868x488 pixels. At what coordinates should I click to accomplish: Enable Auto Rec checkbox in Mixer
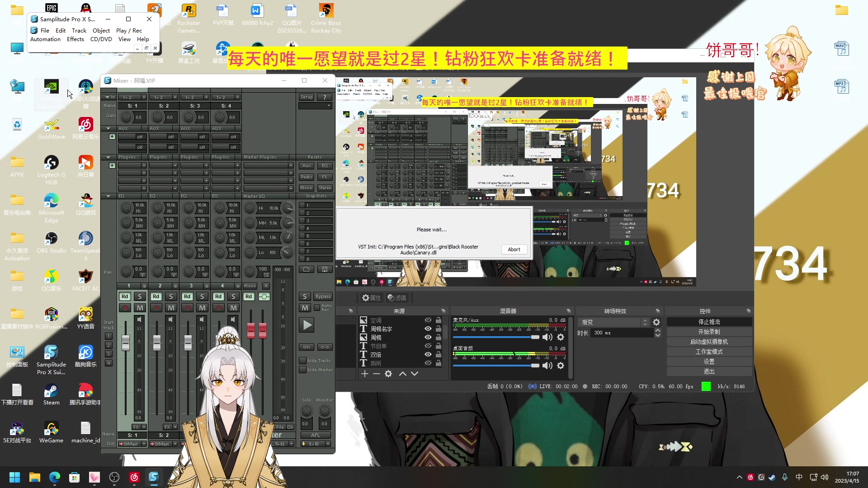[x=317, y=308]
